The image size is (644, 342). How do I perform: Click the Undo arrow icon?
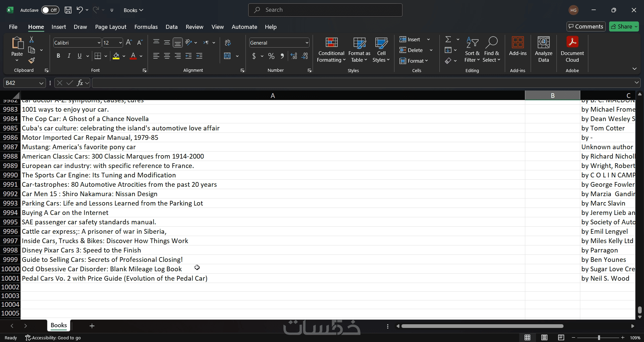coord(79,10)
